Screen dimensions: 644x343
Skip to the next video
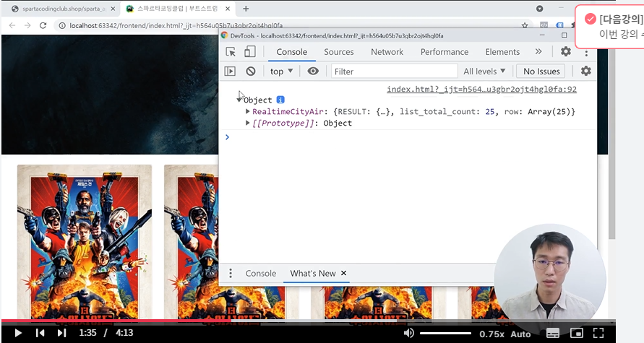click(61, 333)
